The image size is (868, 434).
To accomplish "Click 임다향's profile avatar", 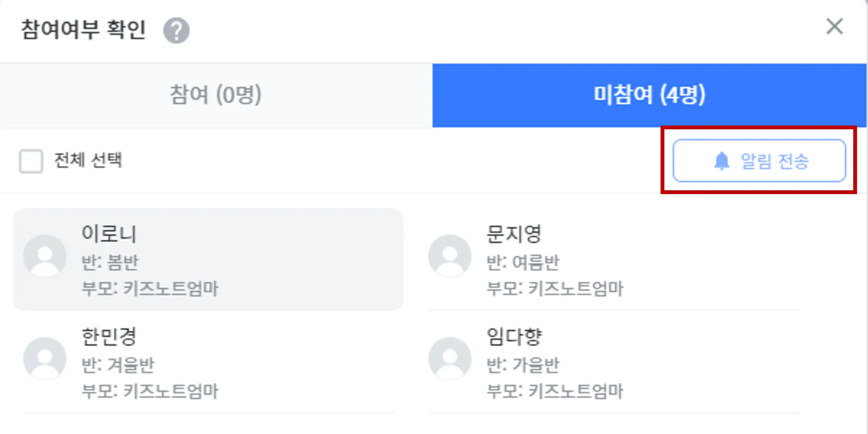I will coord(450,358).
